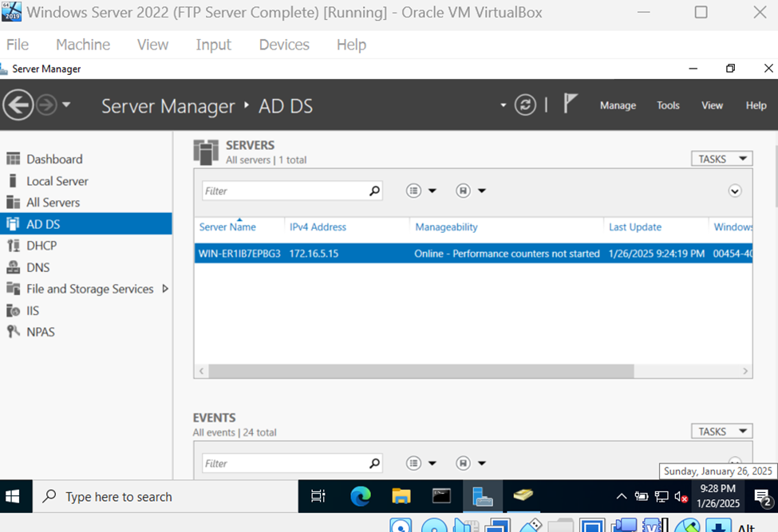Open the VirtualBox Input menu
The height and width of the screenshot is (532, 778).
tap(213, 45)
